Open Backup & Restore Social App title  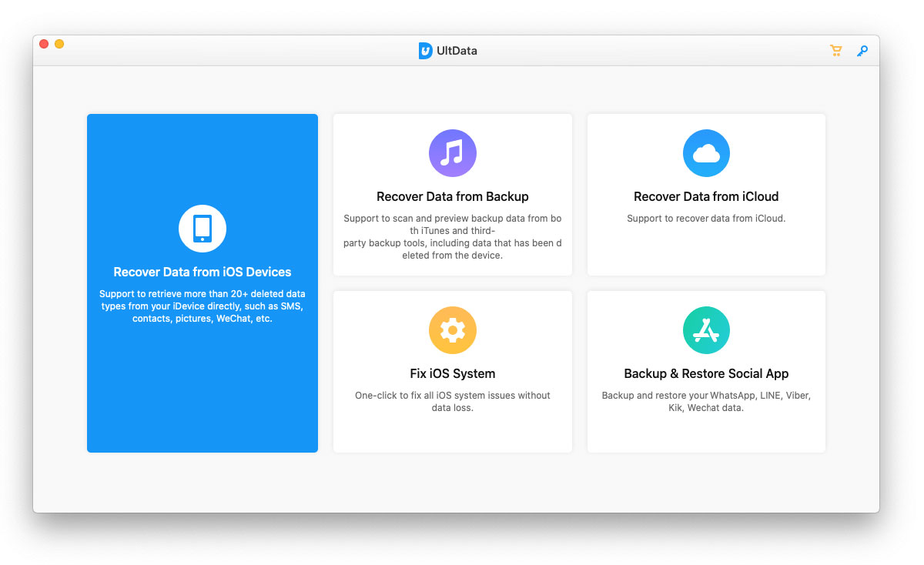click(706, 373)
